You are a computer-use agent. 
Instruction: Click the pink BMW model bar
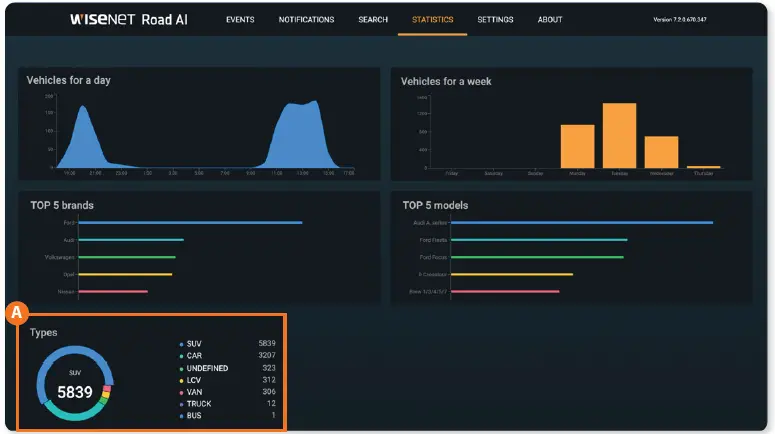(x=505, y=292)
